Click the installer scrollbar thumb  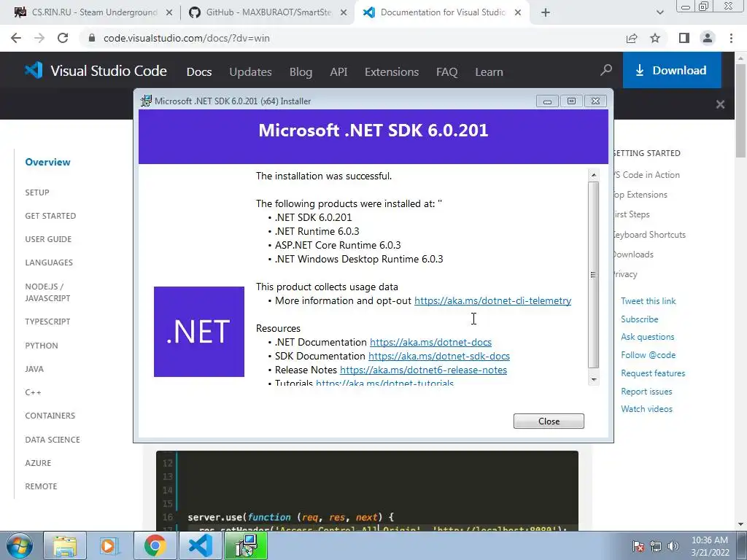pyautogui.click(x=594, y=275)
